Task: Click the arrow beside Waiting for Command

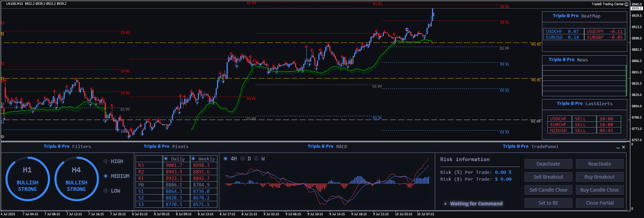Action: tap(445, 204)
